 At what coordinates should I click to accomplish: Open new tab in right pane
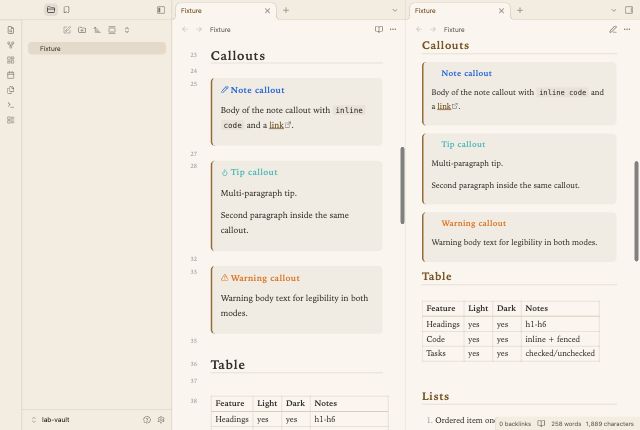click(520, 10)
